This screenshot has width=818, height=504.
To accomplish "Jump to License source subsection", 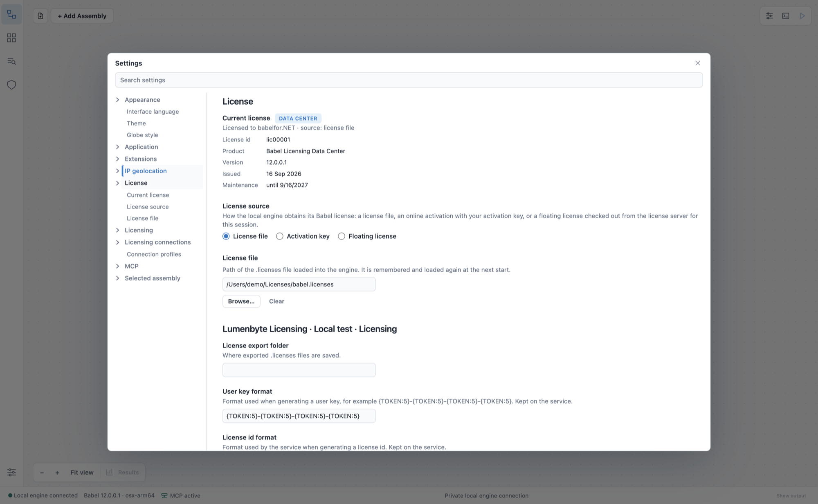I will [148, 207].
